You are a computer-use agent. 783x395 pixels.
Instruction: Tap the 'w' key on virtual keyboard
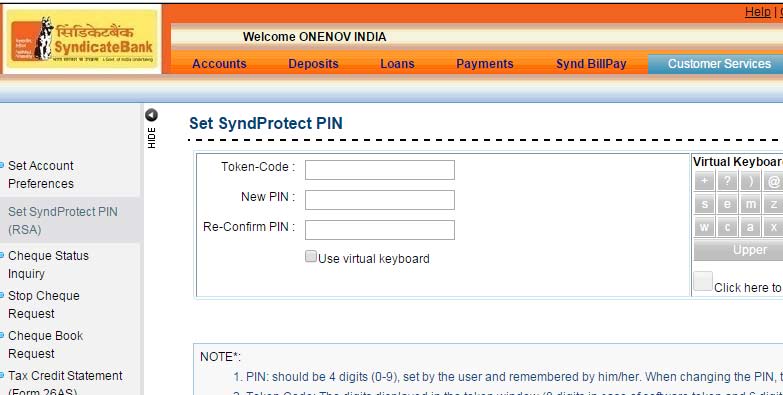(704, 227)
